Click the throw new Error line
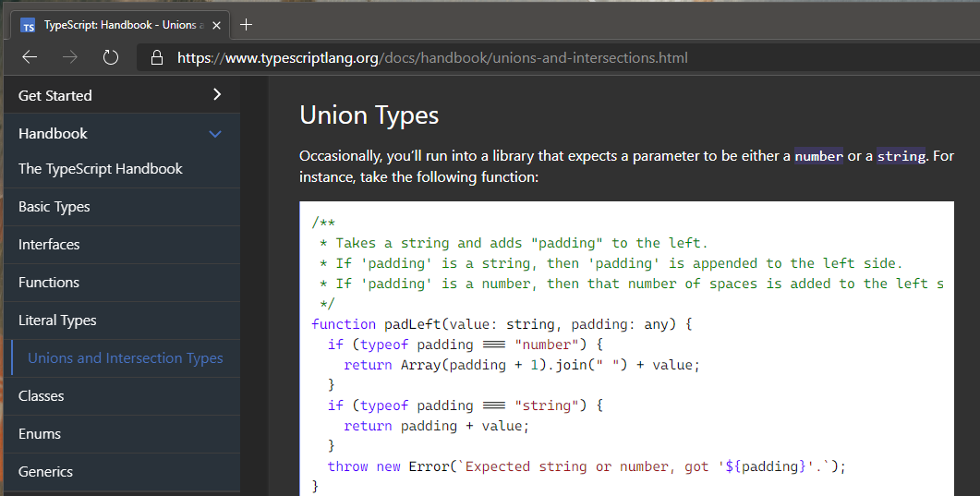The width and height of the screenshot is (980, 496). tap(587, 466)
